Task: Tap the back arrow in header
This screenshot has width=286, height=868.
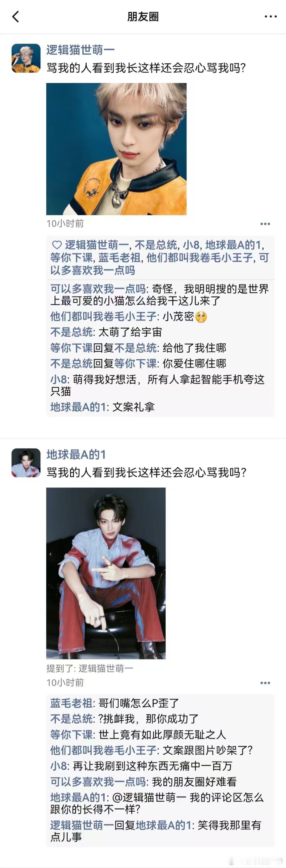Action: coord(16,16)
